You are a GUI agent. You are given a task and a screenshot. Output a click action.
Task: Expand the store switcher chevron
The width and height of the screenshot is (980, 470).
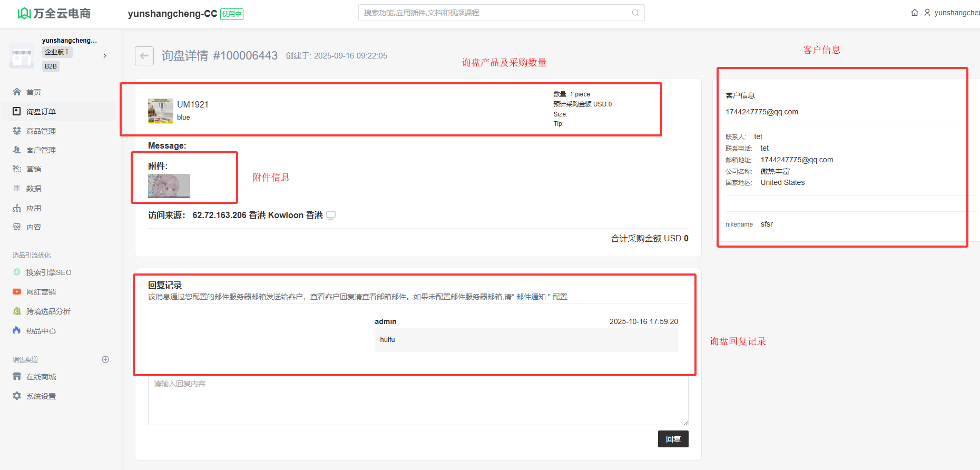(105, 56)
